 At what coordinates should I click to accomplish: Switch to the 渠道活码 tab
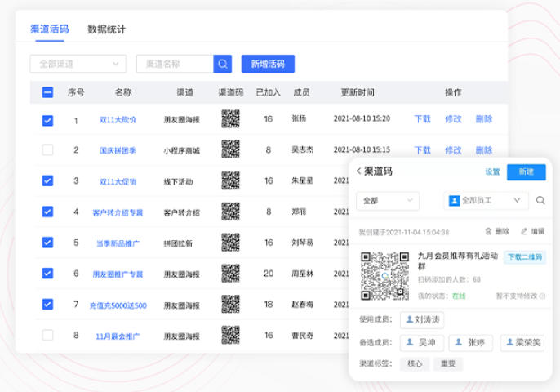[x=50, y=29]
